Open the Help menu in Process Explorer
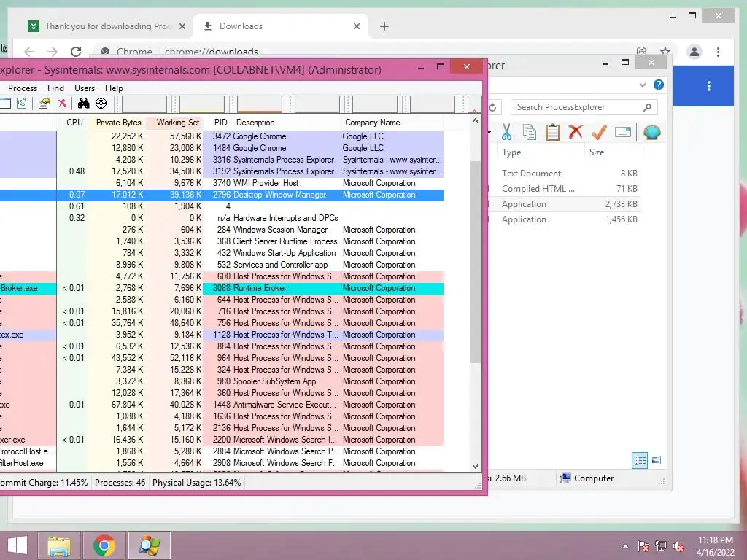This screenshot has height=560, width=747. coord(114,88)
